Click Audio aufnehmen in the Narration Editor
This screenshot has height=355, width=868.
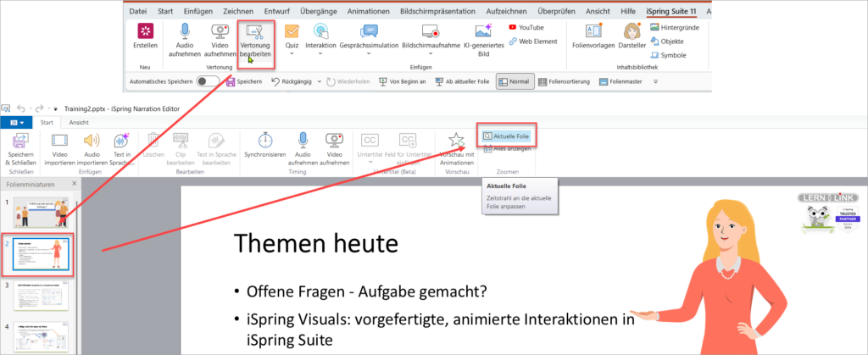click(x=303, y=149)
